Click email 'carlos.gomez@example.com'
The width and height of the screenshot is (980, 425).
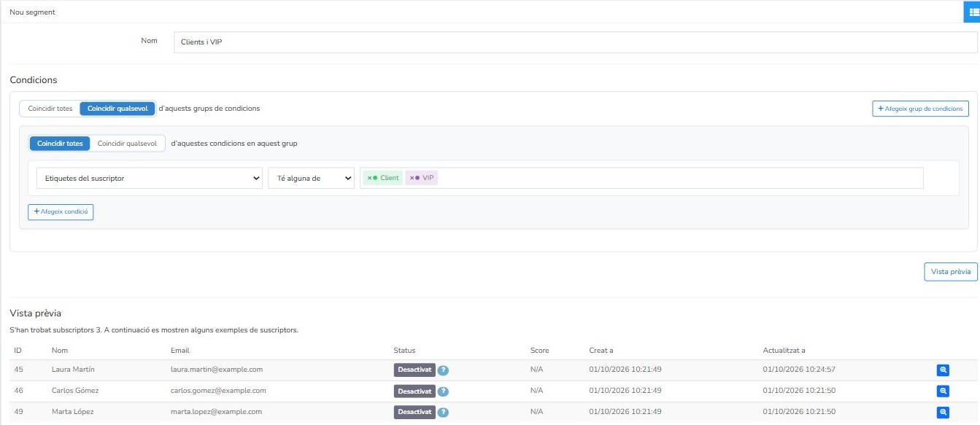pyautogui.click(x=218, y=391)
